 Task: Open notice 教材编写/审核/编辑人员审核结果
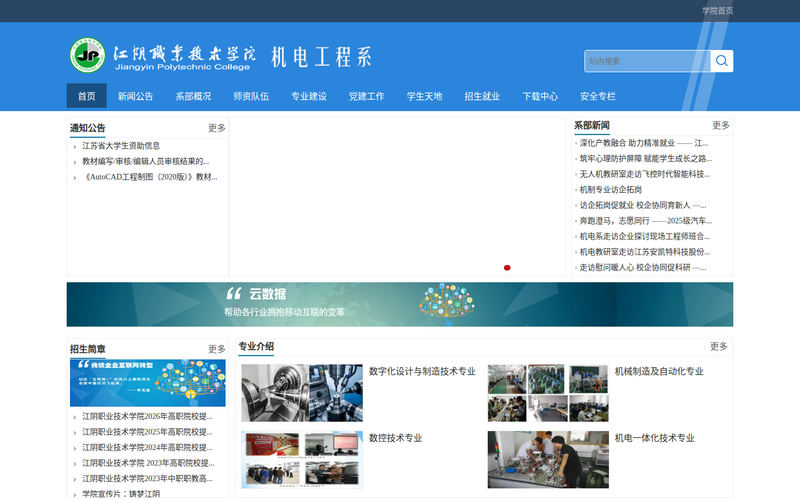(x=145, y=161)
